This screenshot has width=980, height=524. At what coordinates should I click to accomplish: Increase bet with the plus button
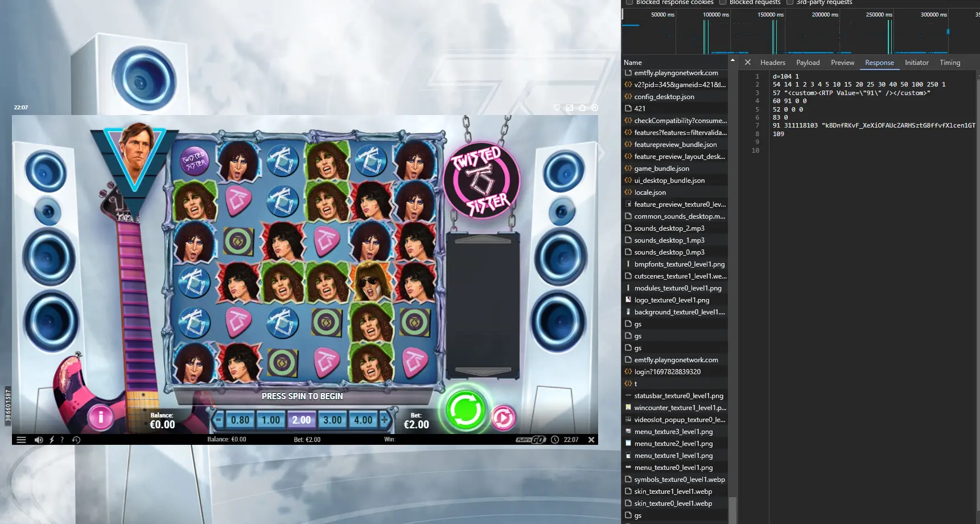[x=385, y=420]
